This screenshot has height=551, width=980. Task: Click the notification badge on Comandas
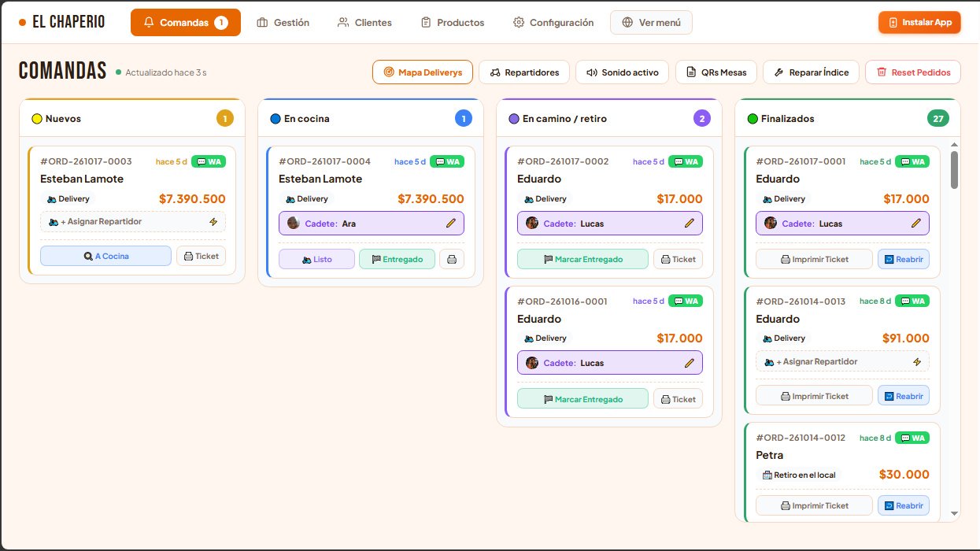pyautogui.click(x=221, y=23)
